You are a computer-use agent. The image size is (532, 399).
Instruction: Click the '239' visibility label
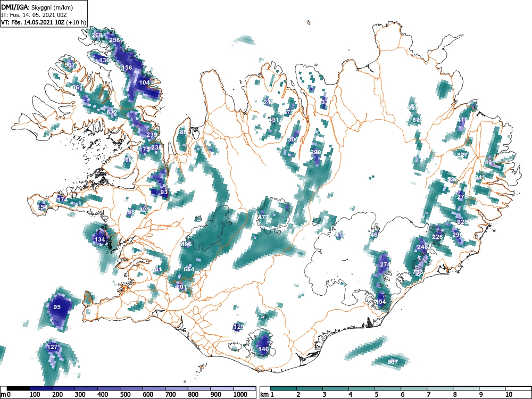152,135
